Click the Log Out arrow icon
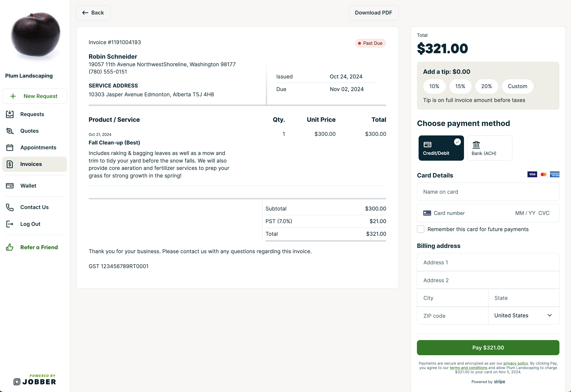This screenshot has width=571, height=392. point(10,224)
